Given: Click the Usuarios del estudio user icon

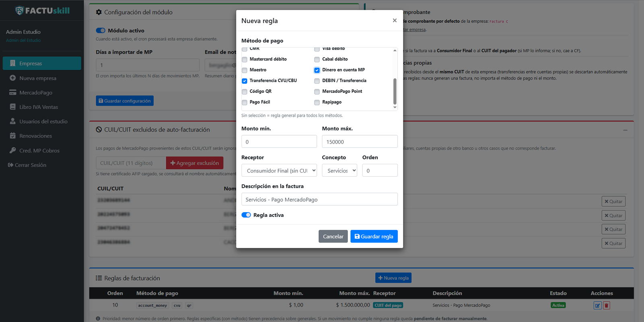Looking at the screenshot, I should tap(12, 121).
